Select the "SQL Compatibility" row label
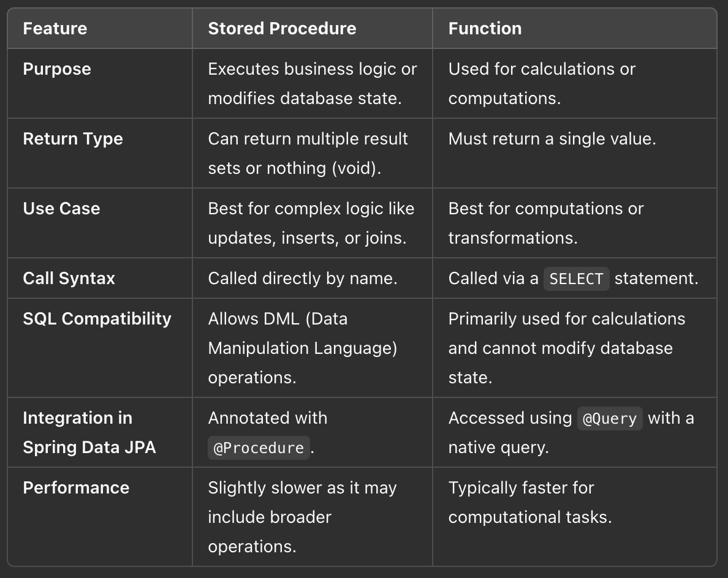 [97, 319]
